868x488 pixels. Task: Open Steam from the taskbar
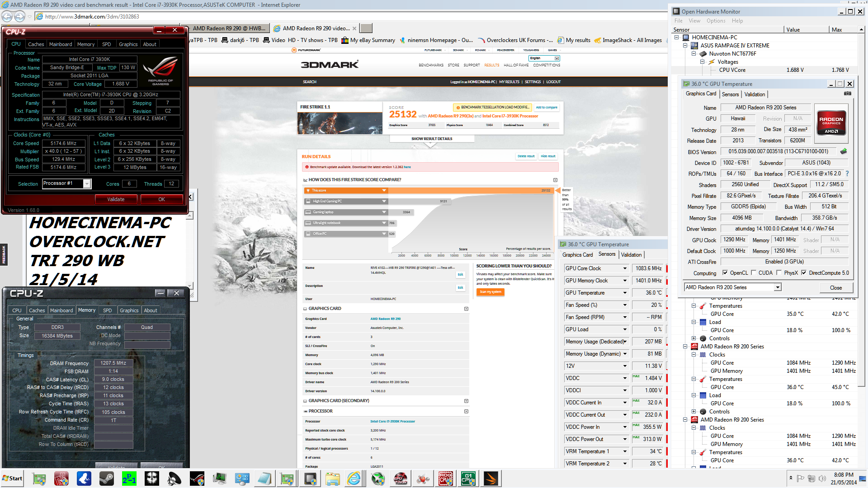(107, 479)
